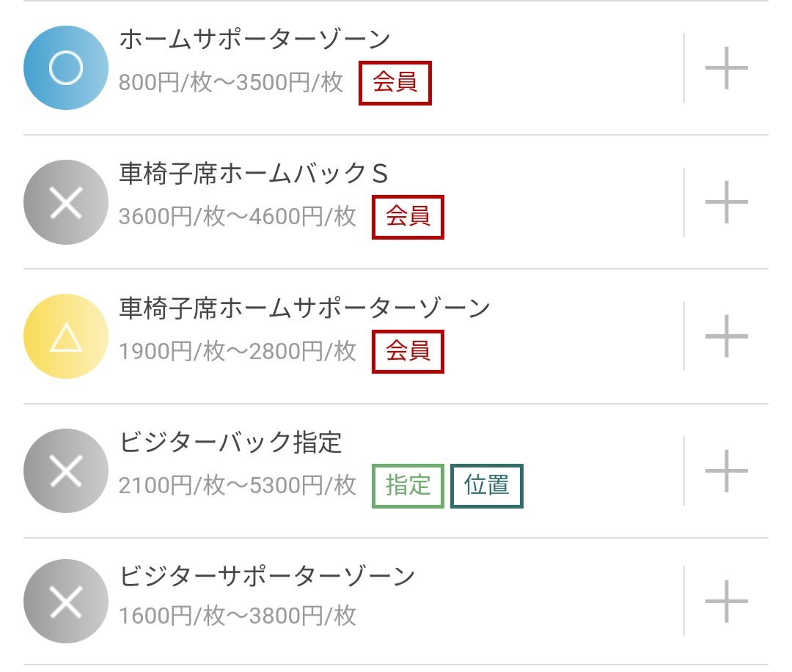
Task: Click the blue circle availability icon
Action: 66,67
